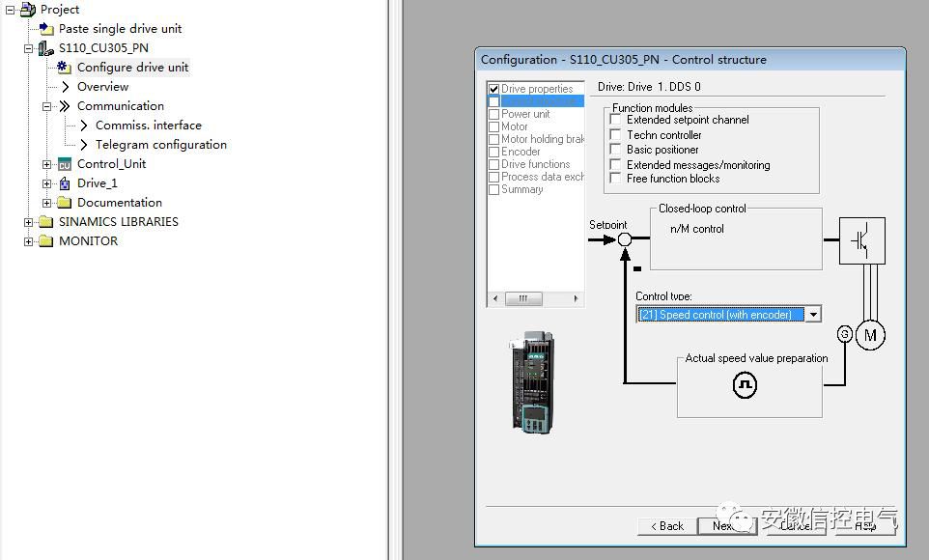The image size is (929, 560).
Task: Enable Techn controller checkbox
Action: (615, 134)
